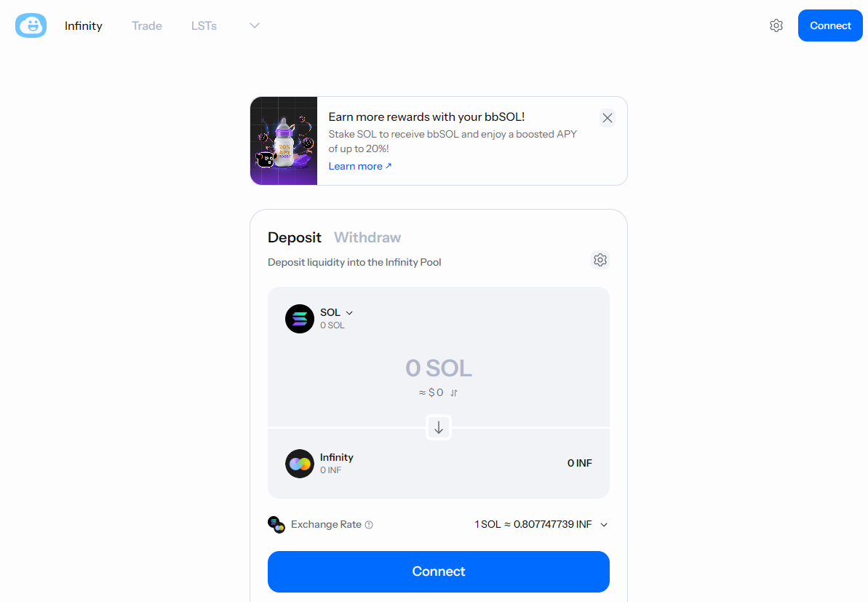The image size is (868, 602).
Task: Dismiss the bbSOL rewards banner
Action: (608, 118)
